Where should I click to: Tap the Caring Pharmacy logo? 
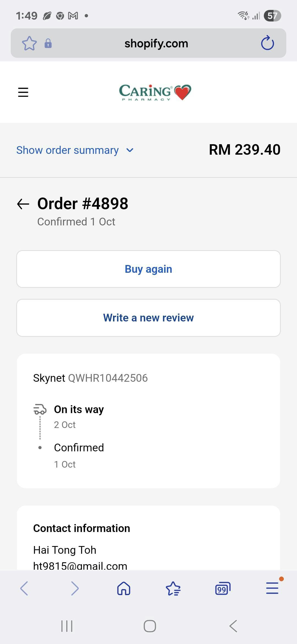click(x=155, y=92)
